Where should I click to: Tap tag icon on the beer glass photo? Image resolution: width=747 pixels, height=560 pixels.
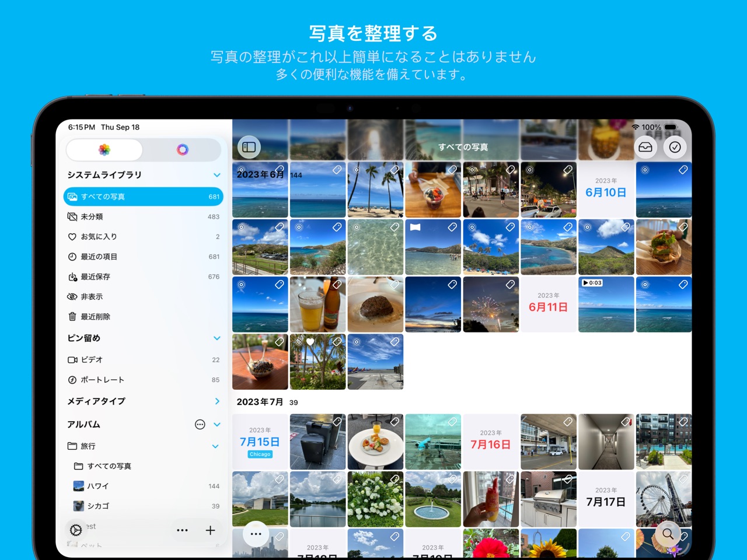[x=337, y=284]
